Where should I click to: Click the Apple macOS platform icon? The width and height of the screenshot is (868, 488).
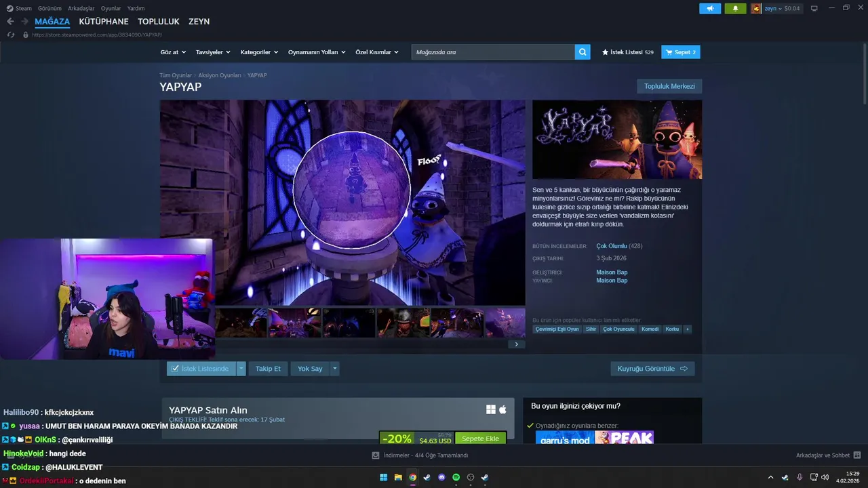pos(502,409)
